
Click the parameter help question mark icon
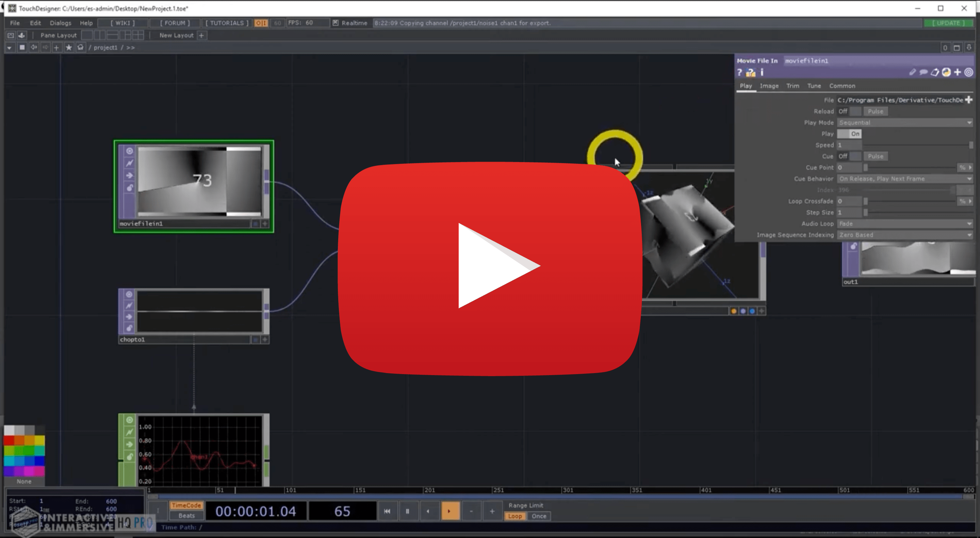(739, 72)
